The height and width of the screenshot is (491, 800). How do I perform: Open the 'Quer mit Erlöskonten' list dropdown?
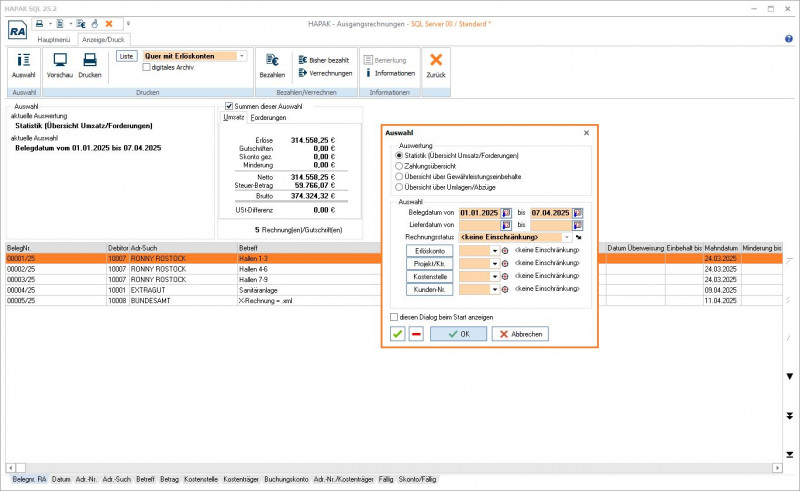coord(243,56)
